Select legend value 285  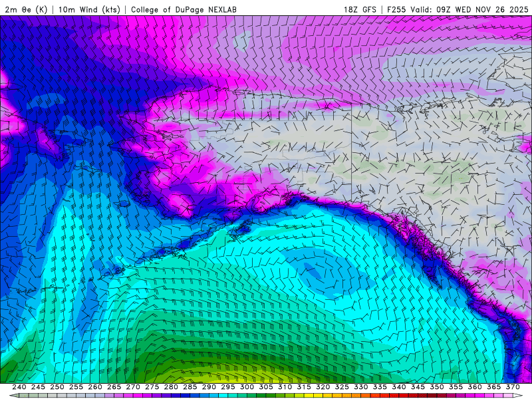[x=190, y=387]
